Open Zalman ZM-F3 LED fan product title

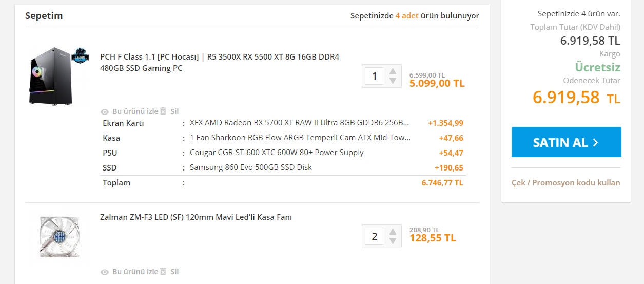pos(196,217)
